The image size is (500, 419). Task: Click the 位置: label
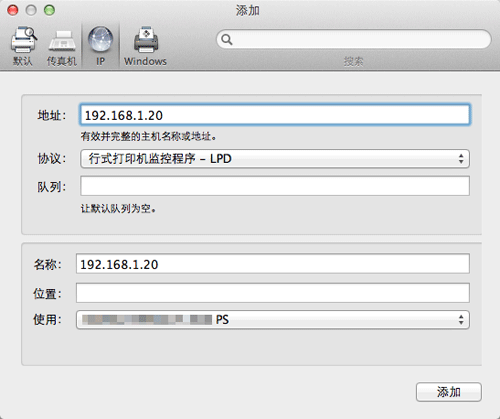tap(47, 294)
